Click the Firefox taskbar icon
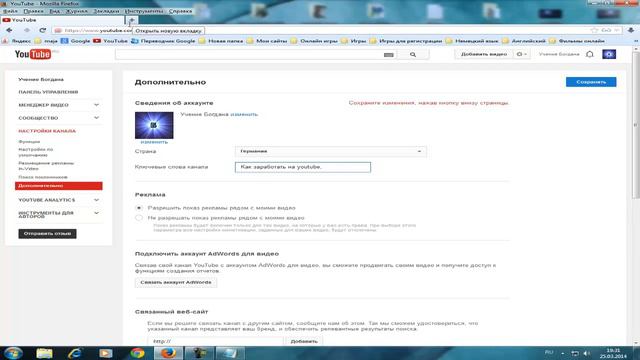 (x=168, y=353)
